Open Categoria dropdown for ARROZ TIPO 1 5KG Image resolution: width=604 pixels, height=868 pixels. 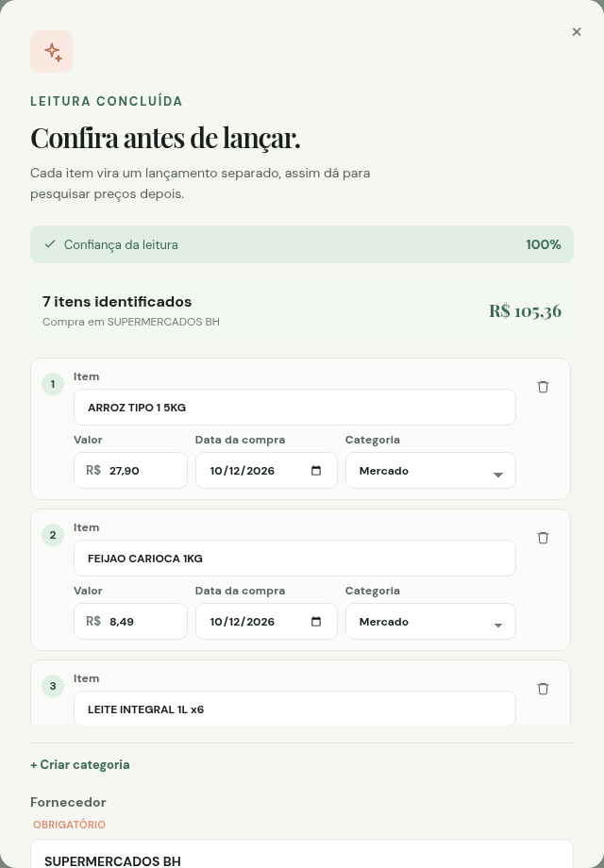(x=430, y=471)
